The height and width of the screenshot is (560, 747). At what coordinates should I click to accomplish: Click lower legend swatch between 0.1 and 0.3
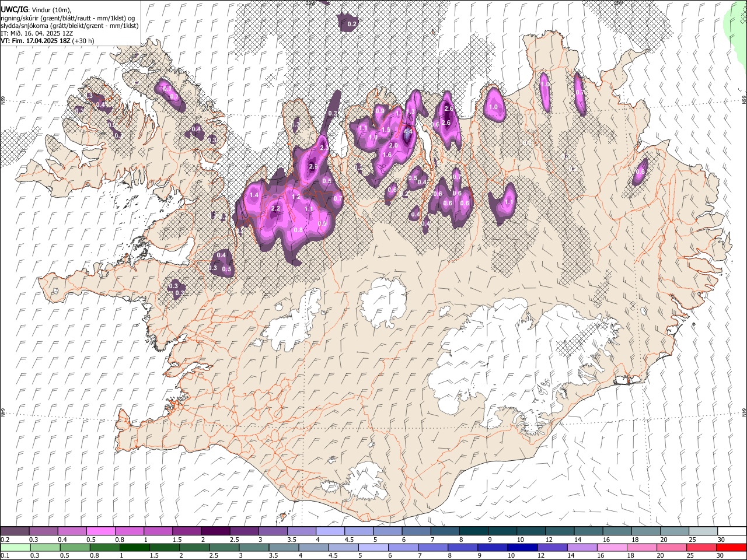(15, 547)
